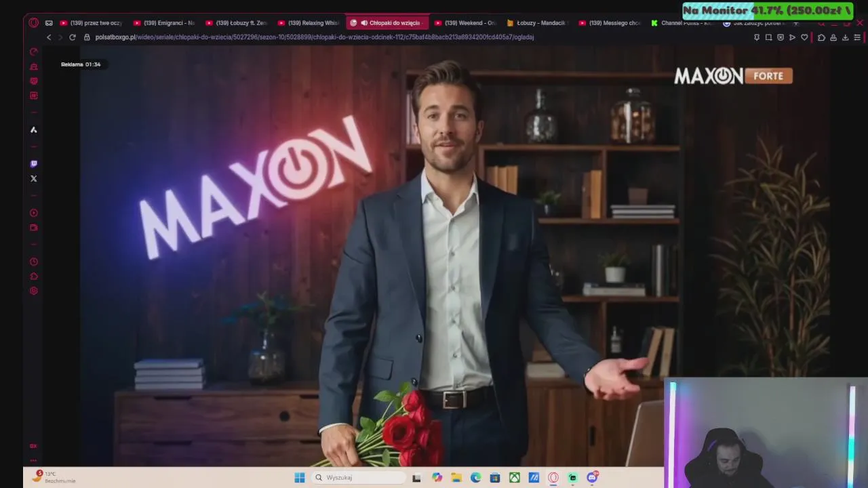Open Microsoft Store from the taskbar
This screenshot has height=488, width=868.
[x=495, y=478]
